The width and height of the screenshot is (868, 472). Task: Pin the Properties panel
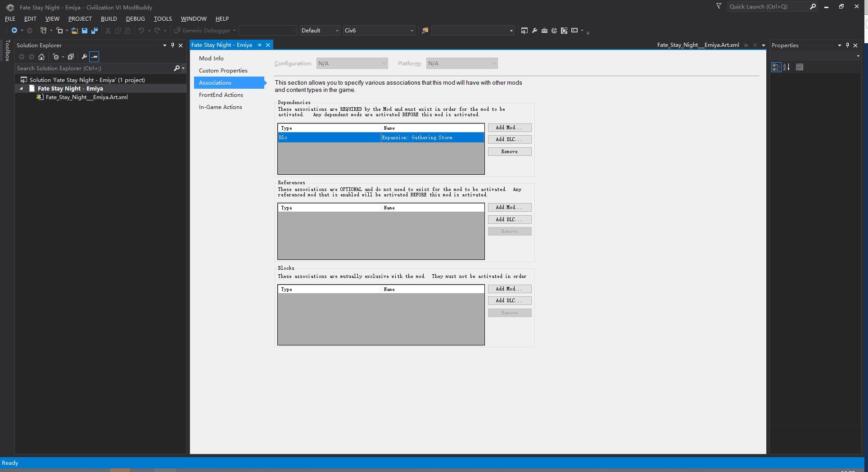[847, 45]
